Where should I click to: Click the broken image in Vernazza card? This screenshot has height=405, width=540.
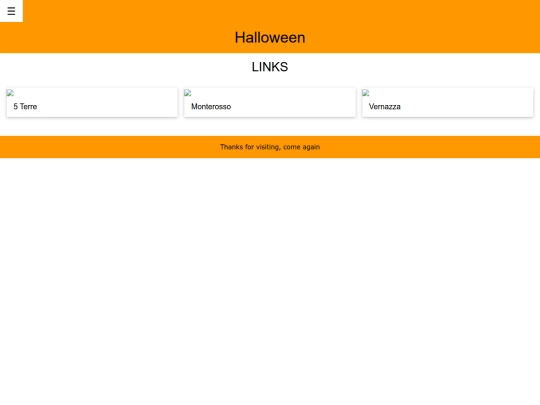pos(366,93)
